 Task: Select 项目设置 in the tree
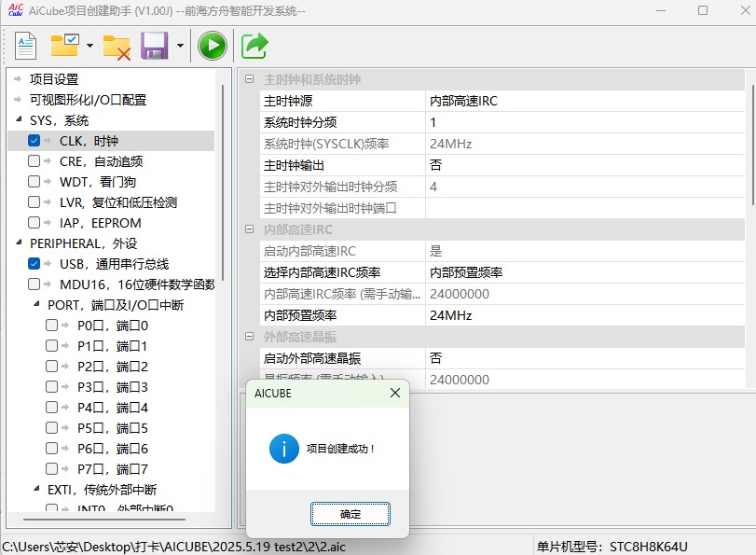coord(54,79)
